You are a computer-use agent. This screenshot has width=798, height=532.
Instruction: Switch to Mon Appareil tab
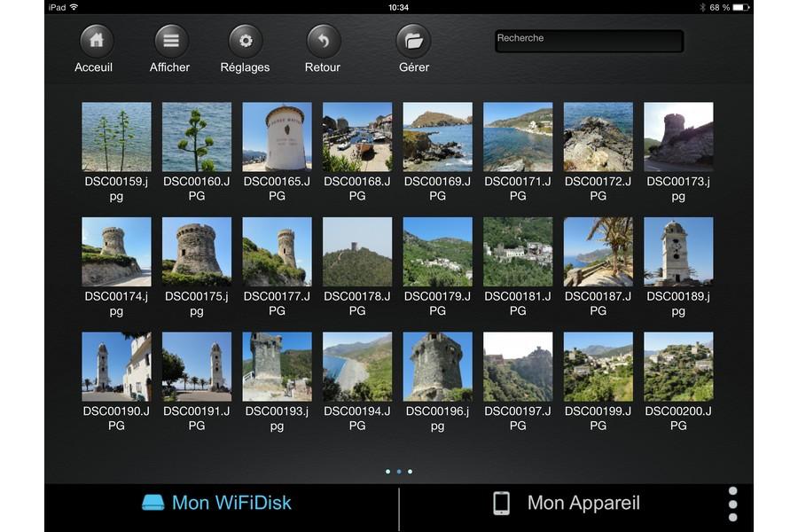[566, 503]
